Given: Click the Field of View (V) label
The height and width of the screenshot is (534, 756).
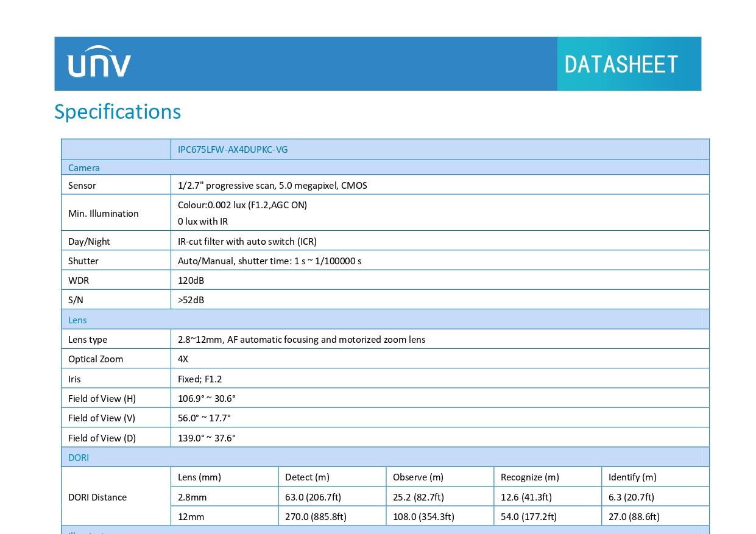Looking at the screenshot, I should click(x=102, y=418).
